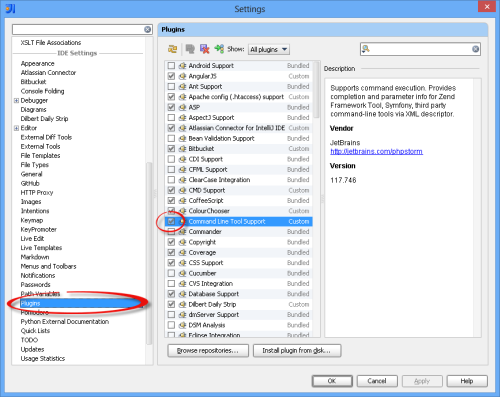Image resolution: width=500 pixels, height=397 pixels.
Task: Go to Live Templates settings
Action: (41, 248)
